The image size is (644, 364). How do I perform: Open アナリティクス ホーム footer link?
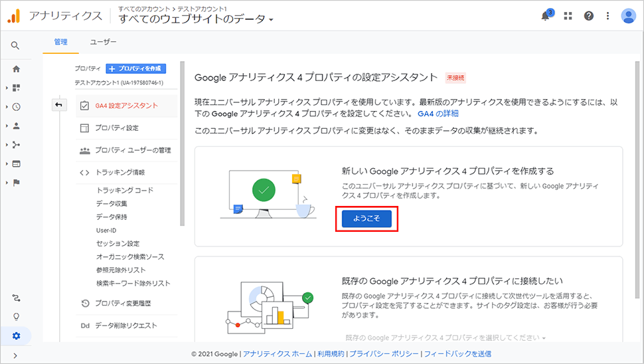tap(278, 354)
